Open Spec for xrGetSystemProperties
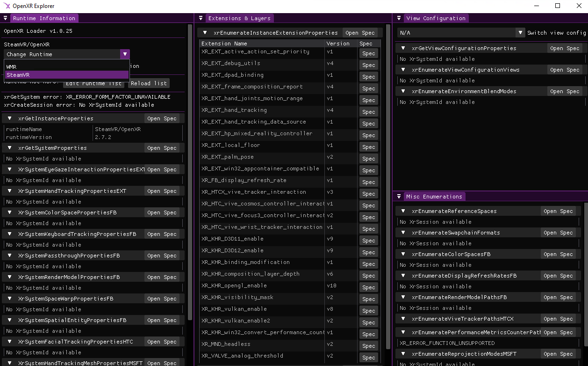 pos(162,148)
